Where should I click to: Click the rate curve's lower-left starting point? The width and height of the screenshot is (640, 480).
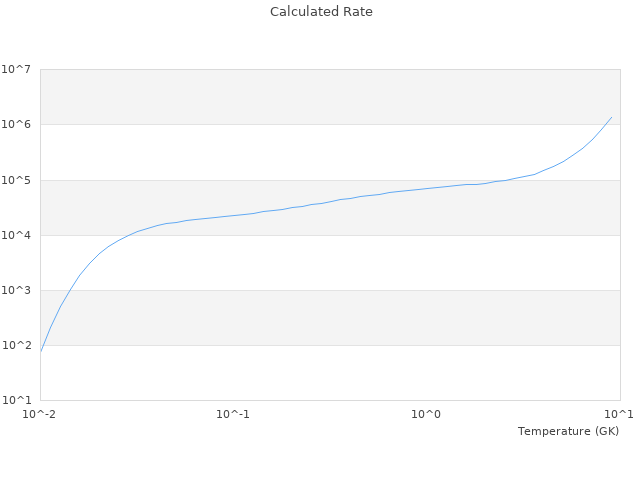[41, 351]
